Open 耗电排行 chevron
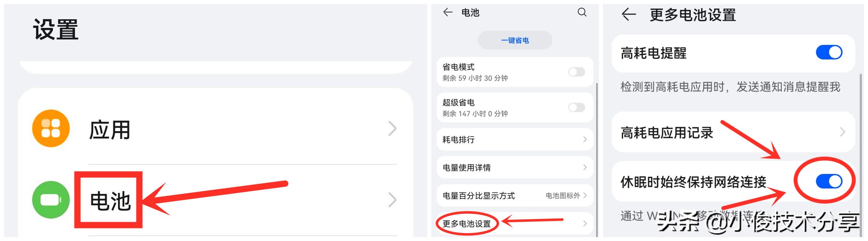868x241 pixels. pyautogui.click(x=585, y=139)
